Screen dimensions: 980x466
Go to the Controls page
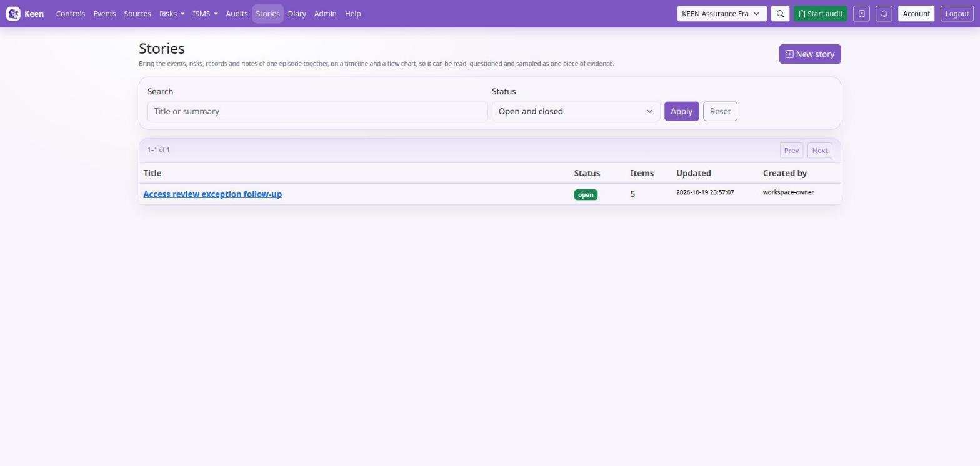point(71,14)
